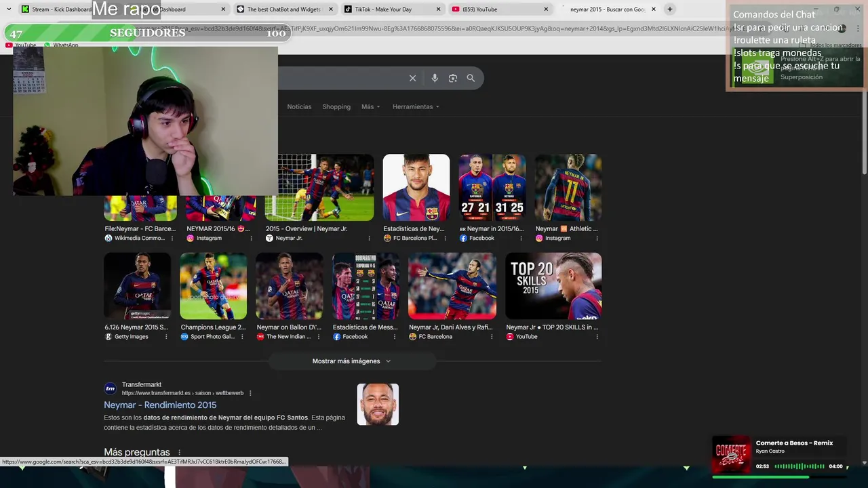The width and height of the screenshot is (868, 488).
Task: Close the (859) YouTube tab
Action: pyautogui.click(x=546, y=9)
